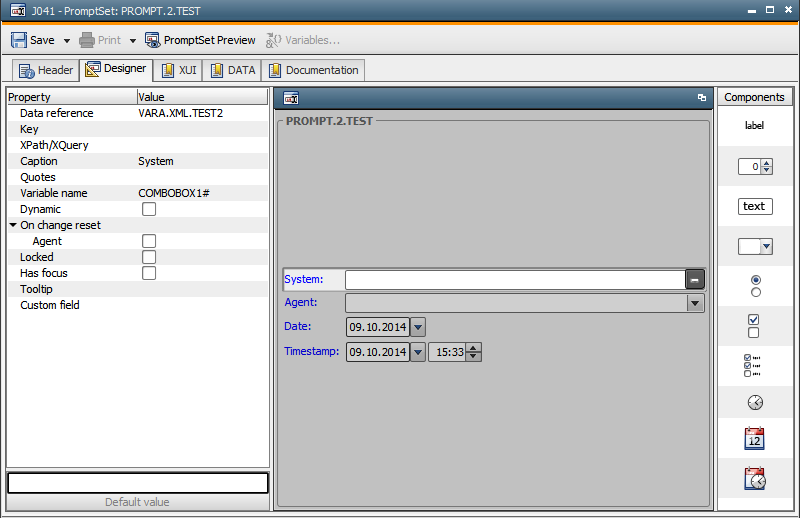Open the Save dropdown arrow

pyautogui.click(x=67, y=41)
